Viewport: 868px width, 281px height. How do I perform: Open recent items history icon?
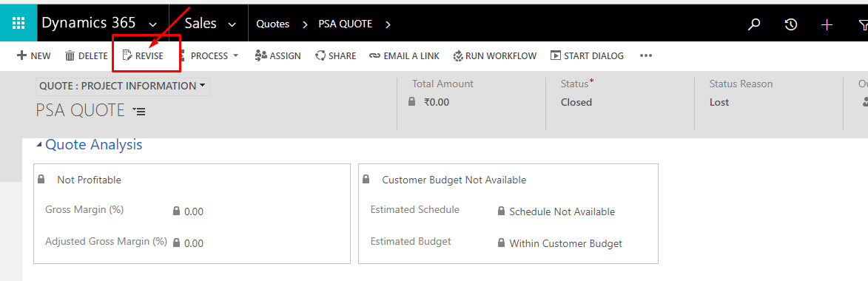(791, 24)
